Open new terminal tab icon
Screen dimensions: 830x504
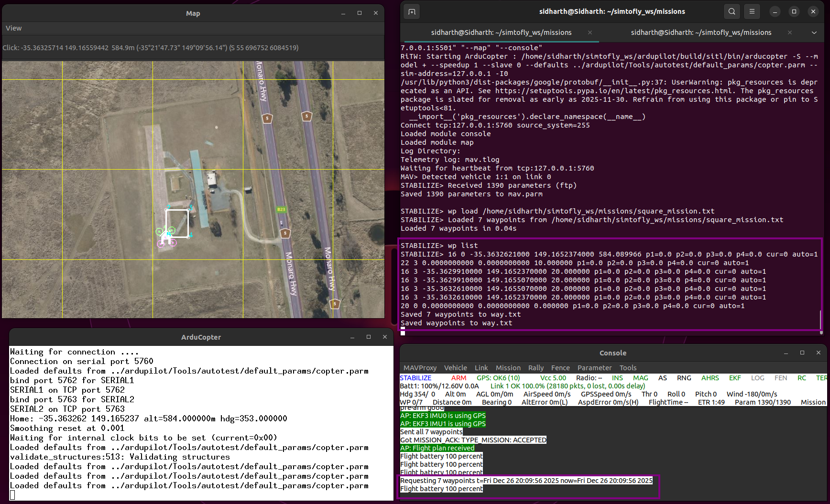pyautogui.click(x=412, y=11)
